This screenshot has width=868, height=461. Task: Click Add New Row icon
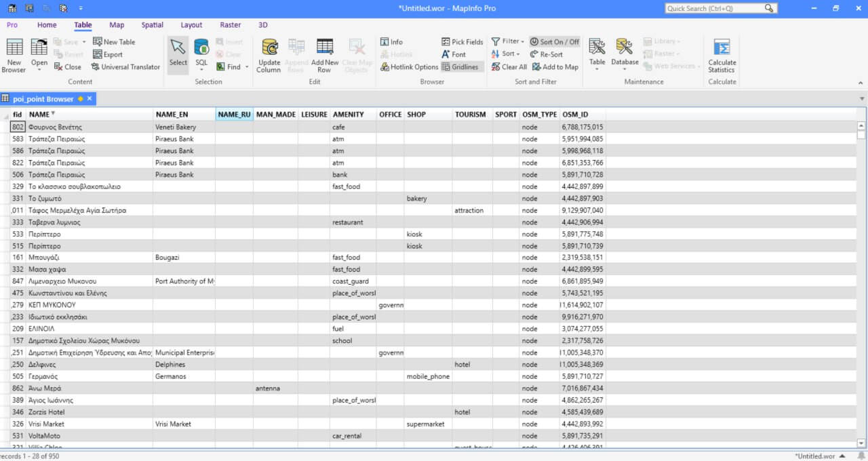325,54
